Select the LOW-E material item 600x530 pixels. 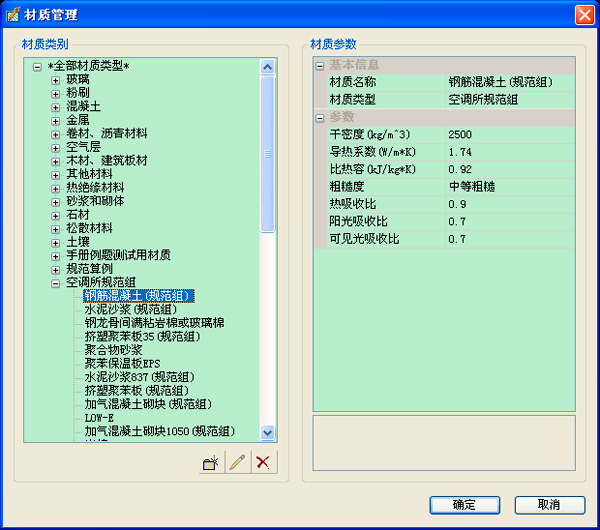[100, 418]
